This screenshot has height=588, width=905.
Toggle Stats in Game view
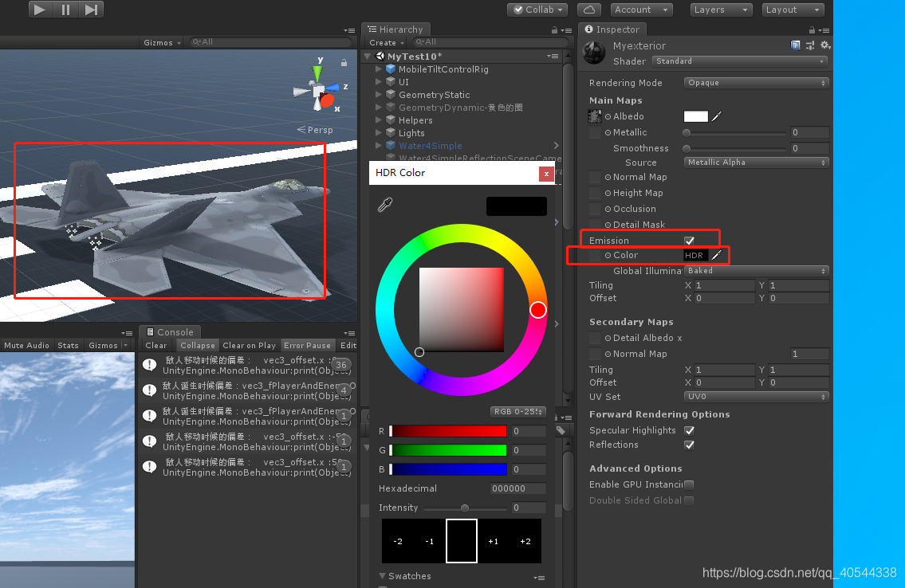(x=68, y=345)
